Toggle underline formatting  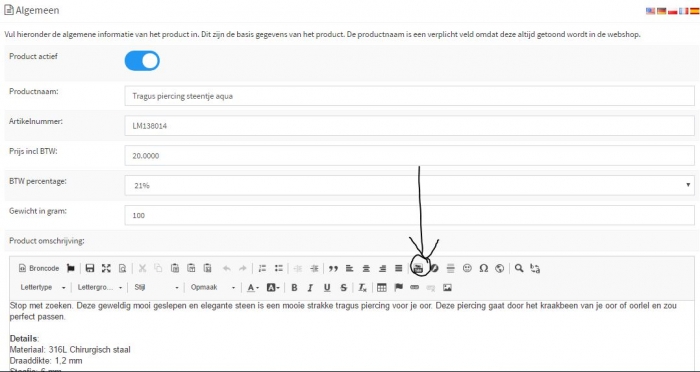click(327, 288)
